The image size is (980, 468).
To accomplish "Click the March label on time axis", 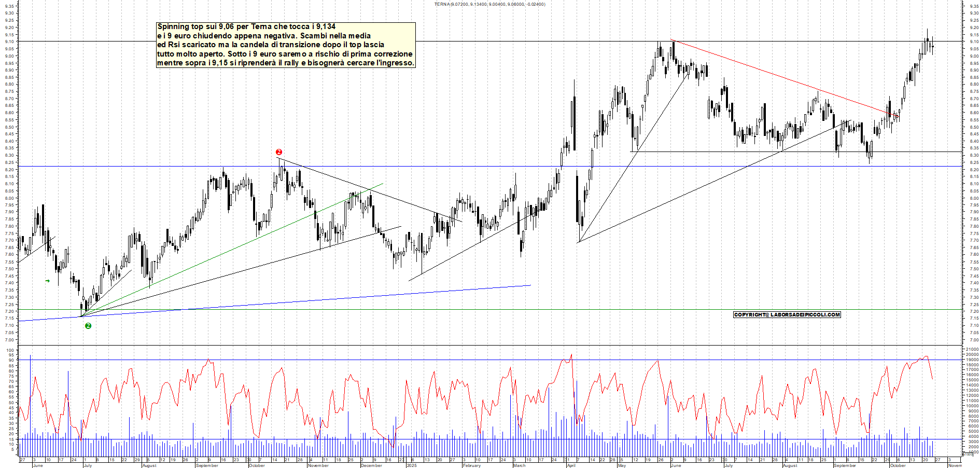I will 519,465.
